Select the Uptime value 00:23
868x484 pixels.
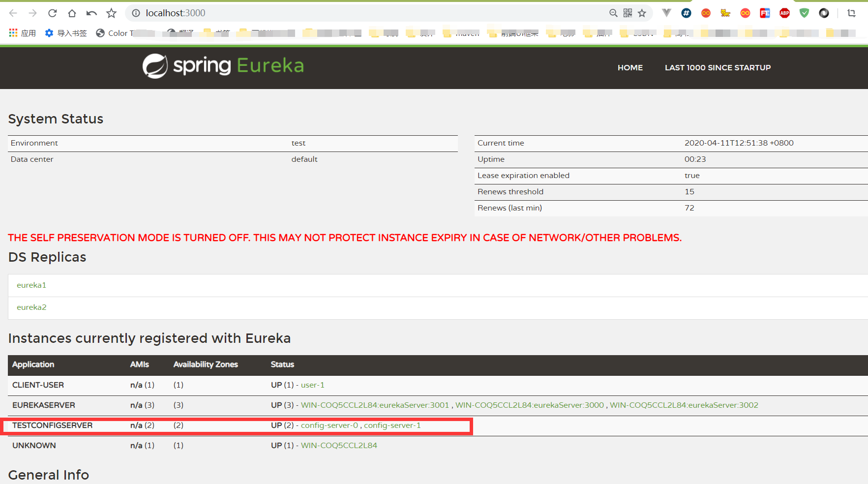(x=695, y=159)
